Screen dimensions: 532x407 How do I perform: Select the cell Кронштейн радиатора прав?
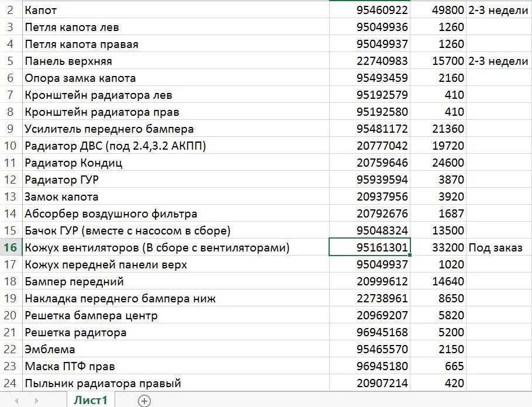pyautogui.click(x=176, y=112)
